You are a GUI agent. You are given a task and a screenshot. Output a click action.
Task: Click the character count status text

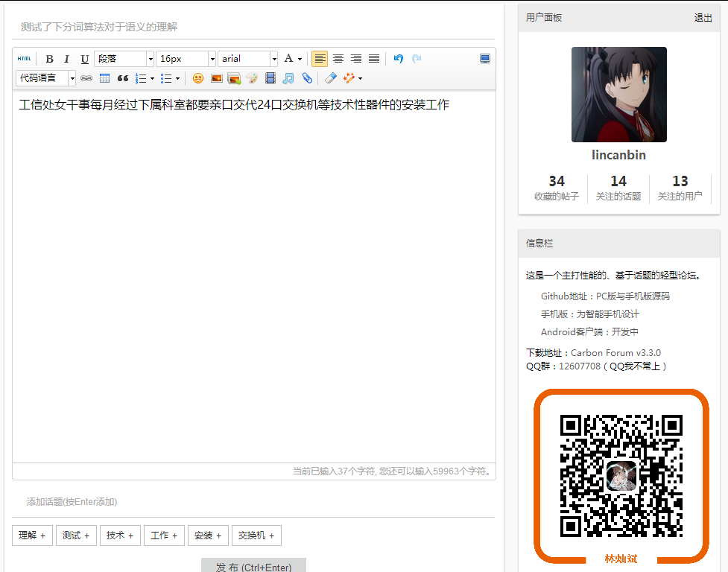point(393,471)
